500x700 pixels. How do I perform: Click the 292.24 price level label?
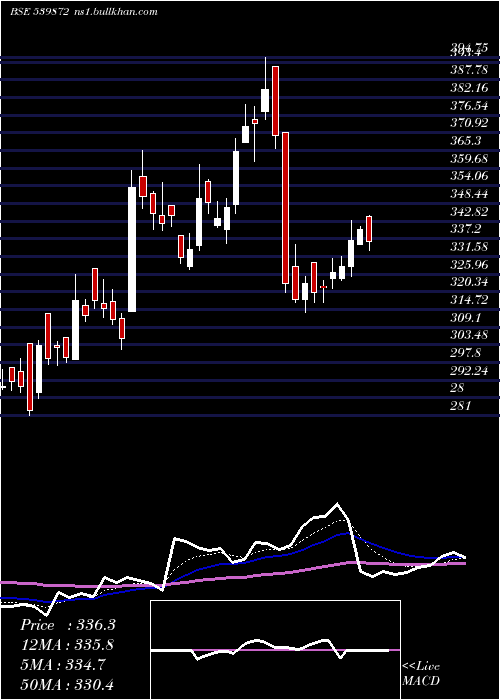click(x=469, y=371)
